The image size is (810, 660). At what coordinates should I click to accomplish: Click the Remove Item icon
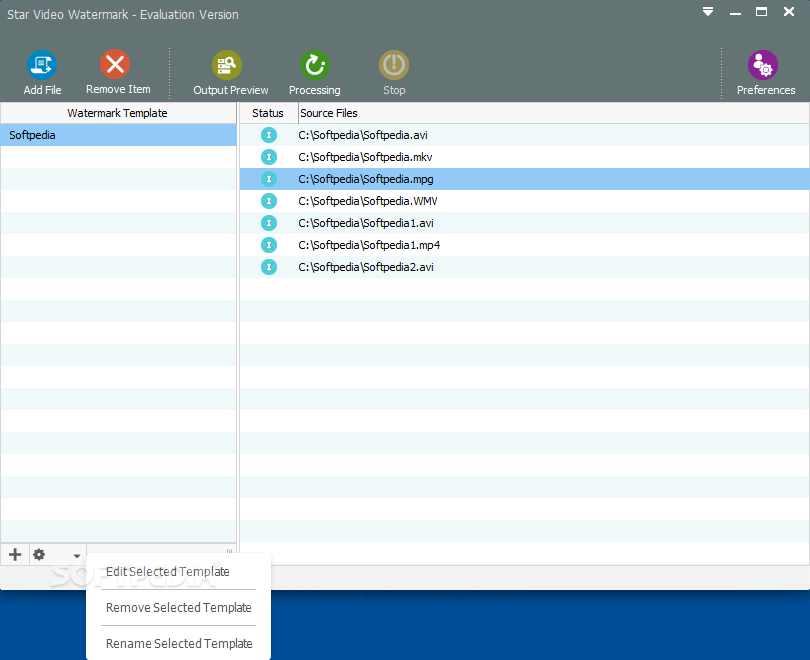(x=114, y=62)
